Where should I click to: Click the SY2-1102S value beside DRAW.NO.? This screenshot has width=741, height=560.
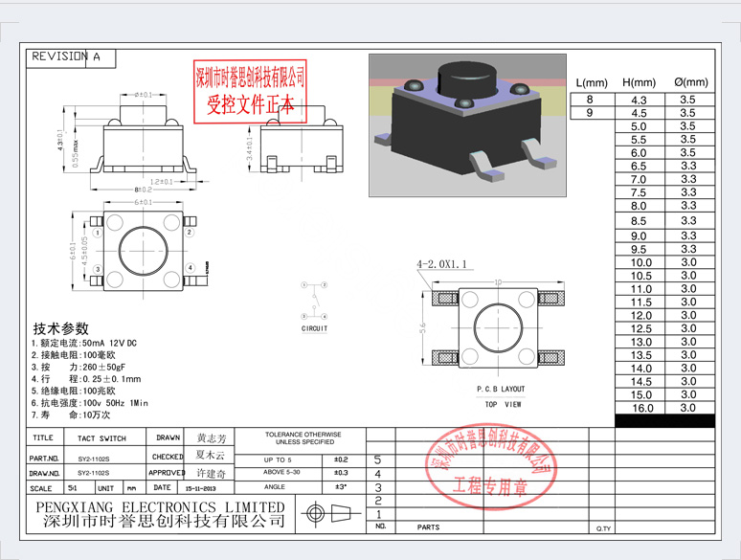click(94, 473)
